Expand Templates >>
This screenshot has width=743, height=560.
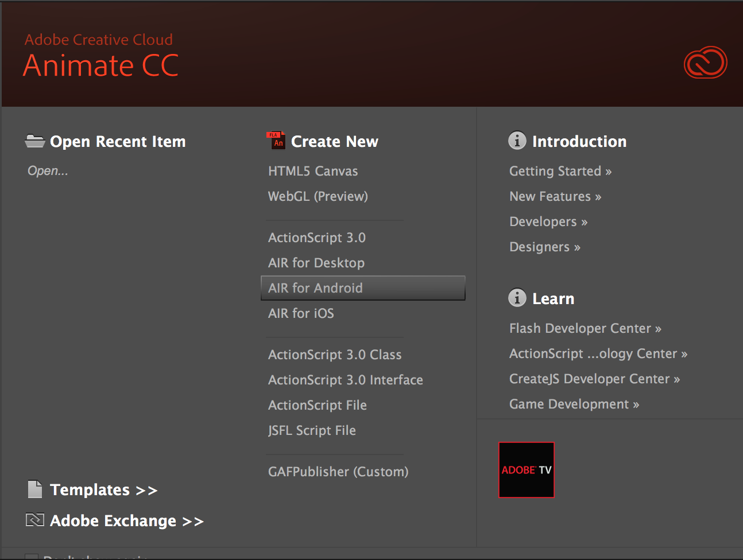(x=104, y=489)
